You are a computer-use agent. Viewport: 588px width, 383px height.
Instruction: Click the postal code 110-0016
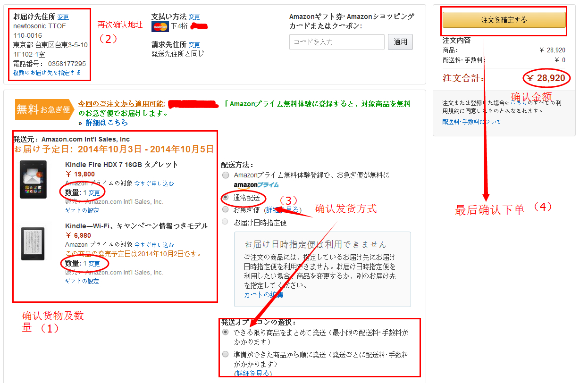pos(27,35)
